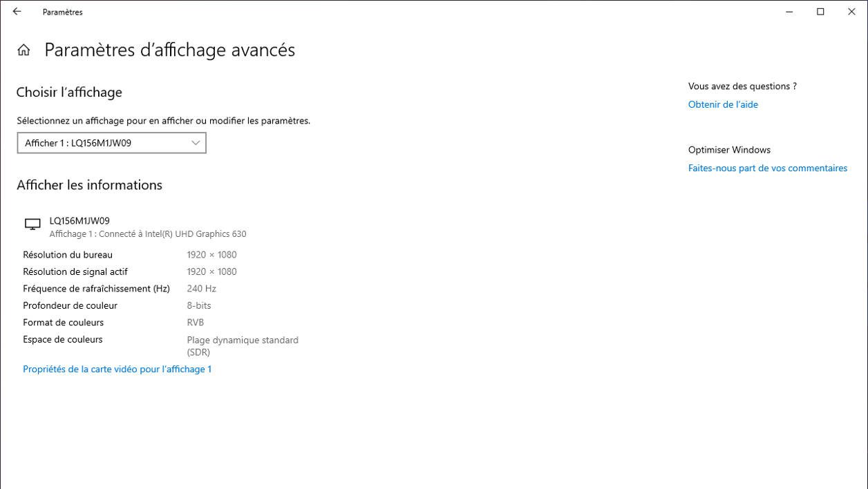The width and height of the screenshot is (868, 489).
Task: Click the "Paramètres d'affichage avancés" page title
Action: click(x=169, y=50)
